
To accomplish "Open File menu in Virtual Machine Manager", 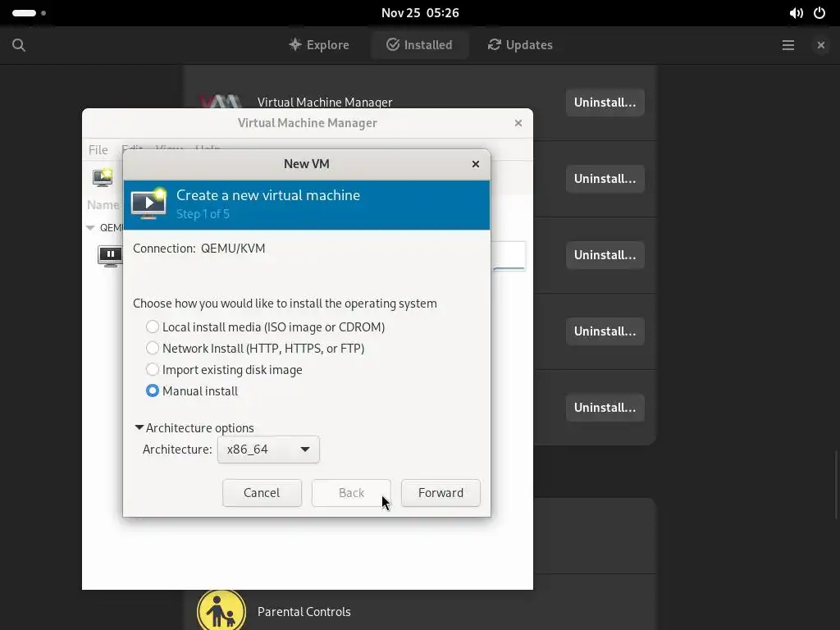I will pyautogui.click(x=98, y=150).
